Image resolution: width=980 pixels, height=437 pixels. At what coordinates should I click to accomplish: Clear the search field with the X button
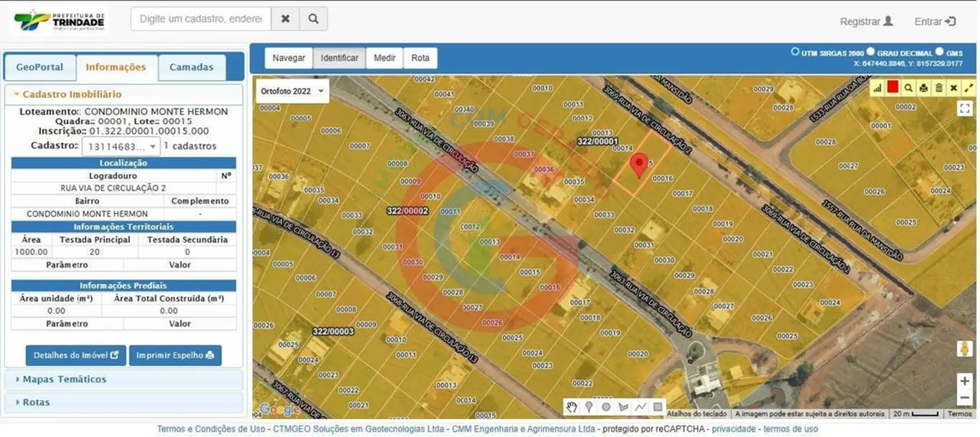(285, 19)
